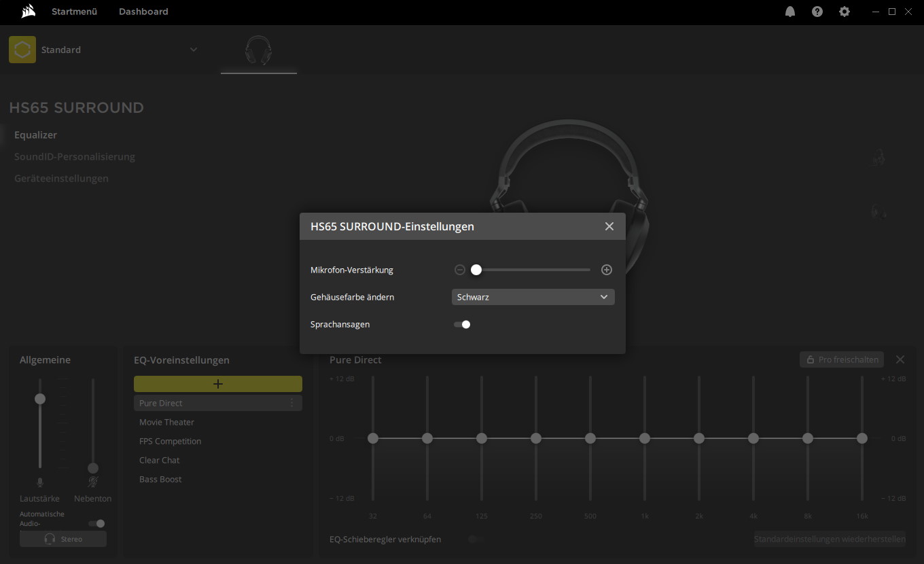Click the 64 Hz EQ band handle
Viewport: 924px width, 564px height.
427,438
